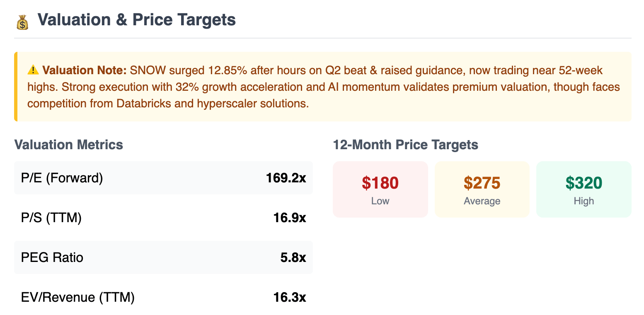Click the 'Databricks and hyperscaler solutions' text
The image size is (644, 315).
click(200, 103)
